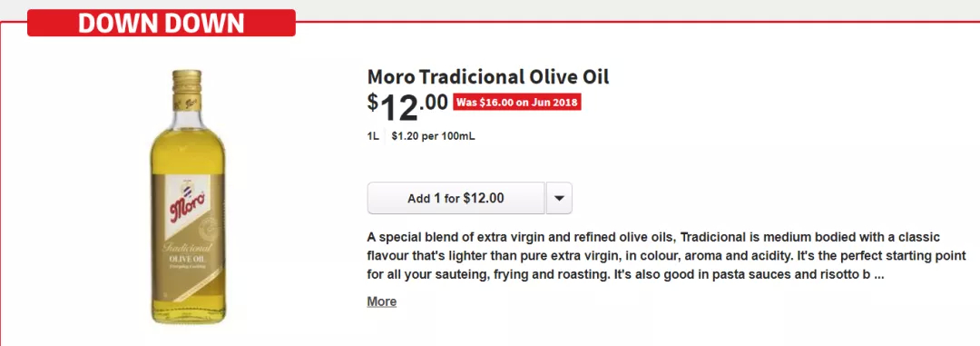
Task: Click the $12.00 price display
Action: pos(407,106)
